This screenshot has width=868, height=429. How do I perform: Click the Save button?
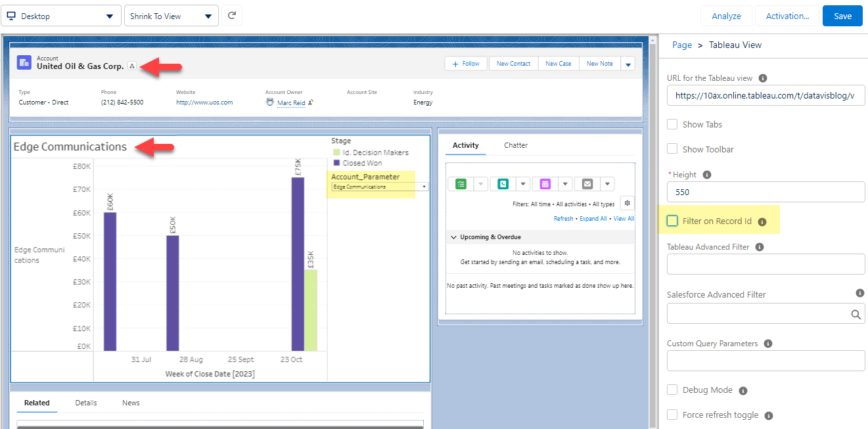pos(842,16)
